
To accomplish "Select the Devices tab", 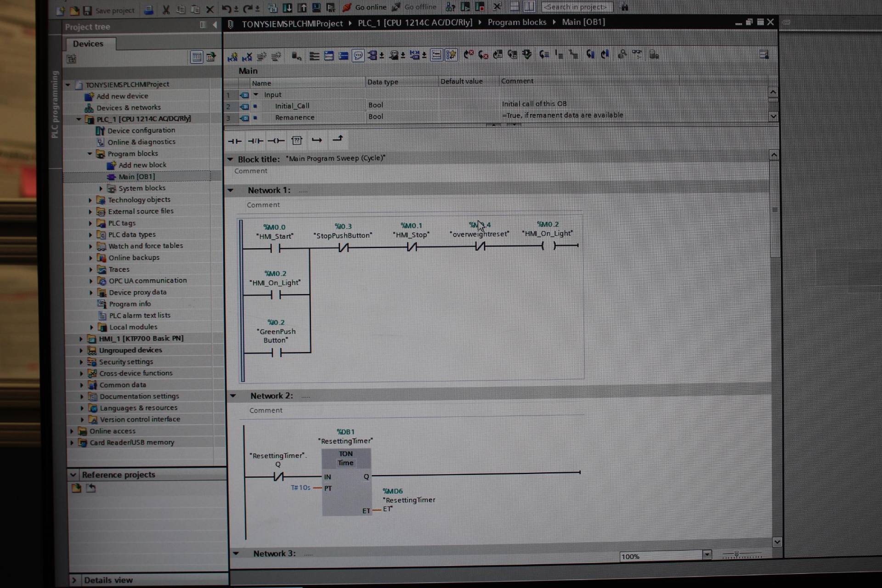I will coord(88,44).
